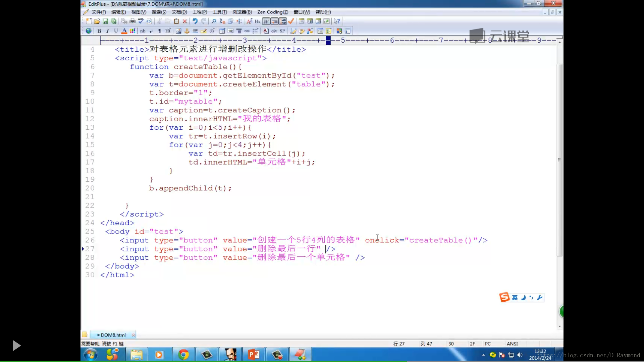Open the Windows Start menu
The image size is (644, 362).
click(x=91, y=355)
